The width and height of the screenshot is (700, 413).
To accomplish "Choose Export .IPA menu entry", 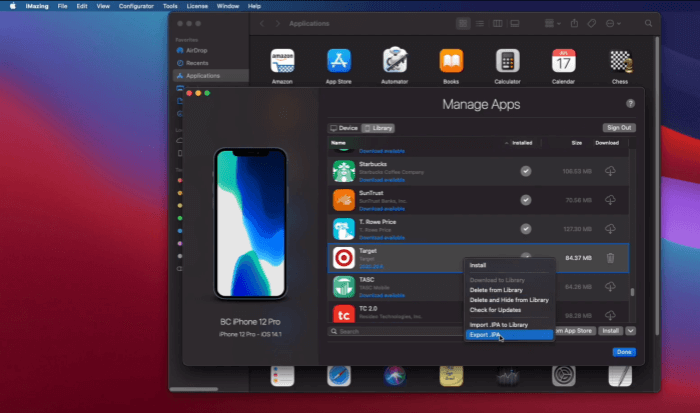I will click(x=509, y=335).
